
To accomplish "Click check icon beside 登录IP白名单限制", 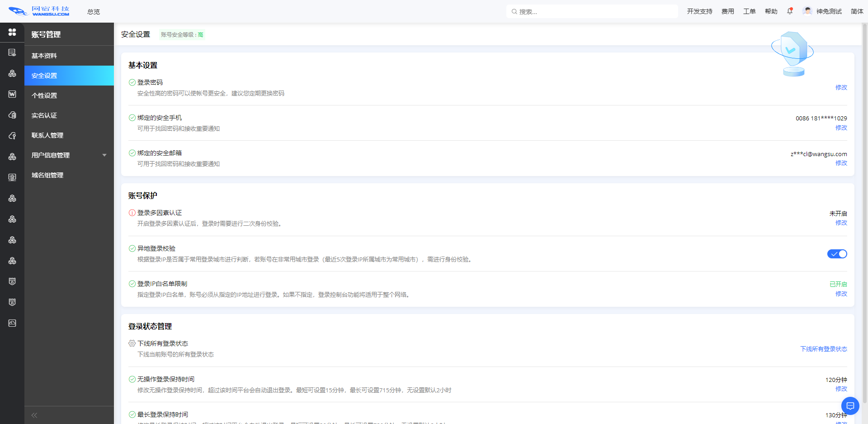I will click(x=132, y=284).
